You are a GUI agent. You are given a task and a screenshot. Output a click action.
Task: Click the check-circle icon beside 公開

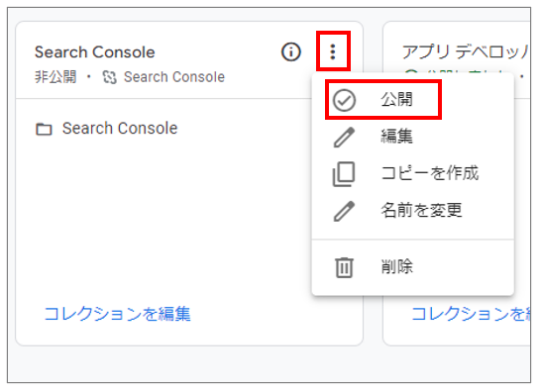click(x=344, y=100)
